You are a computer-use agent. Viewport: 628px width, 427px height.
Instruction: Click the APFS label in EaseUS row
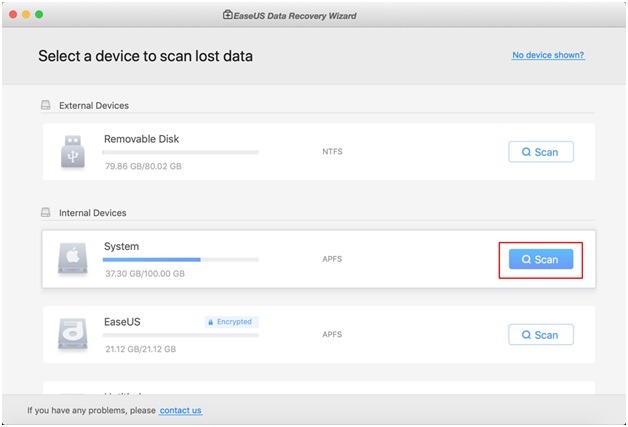[332, 334]
